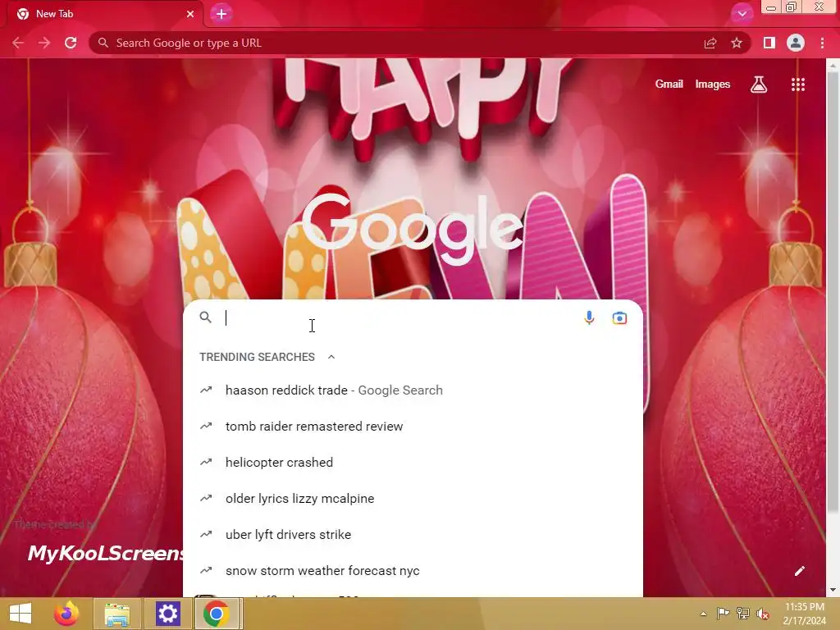Collapse the Trending Searches section
Image resolution: width=840 pixels, height=630 pixels.
click(x=331, y=357)
